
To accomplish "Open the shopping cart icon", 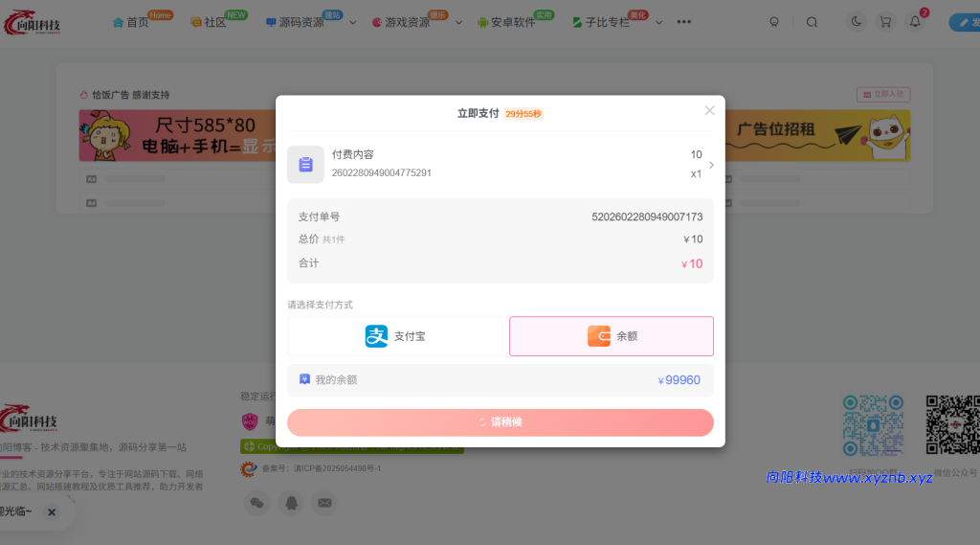I will pyautogui.click(x=885, y=22).
